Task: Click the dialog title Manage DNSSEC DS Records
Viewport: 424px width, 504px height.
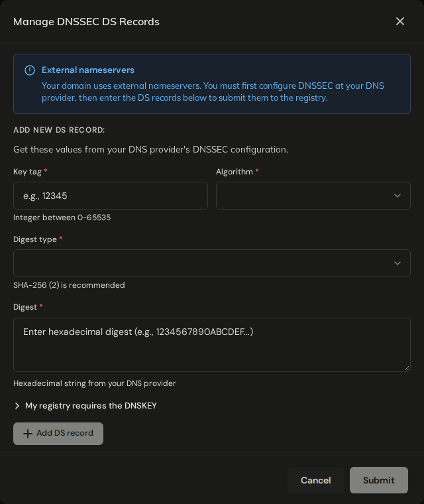Action: (x=86, y=21)
